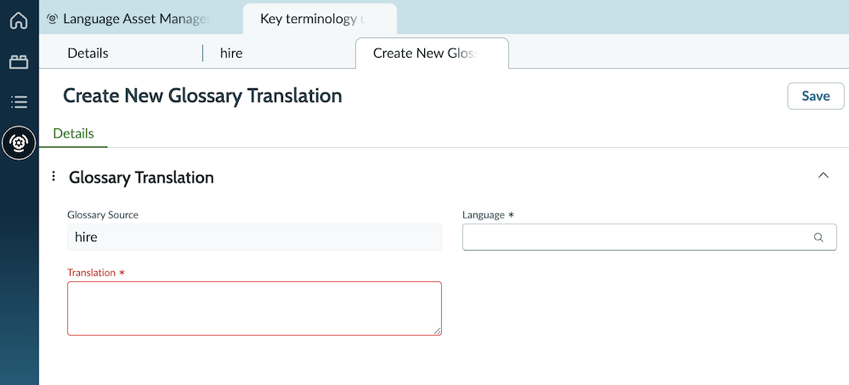
Task: Open the three-dot menu beside Glossary Translation
Action: click(53, 177)
